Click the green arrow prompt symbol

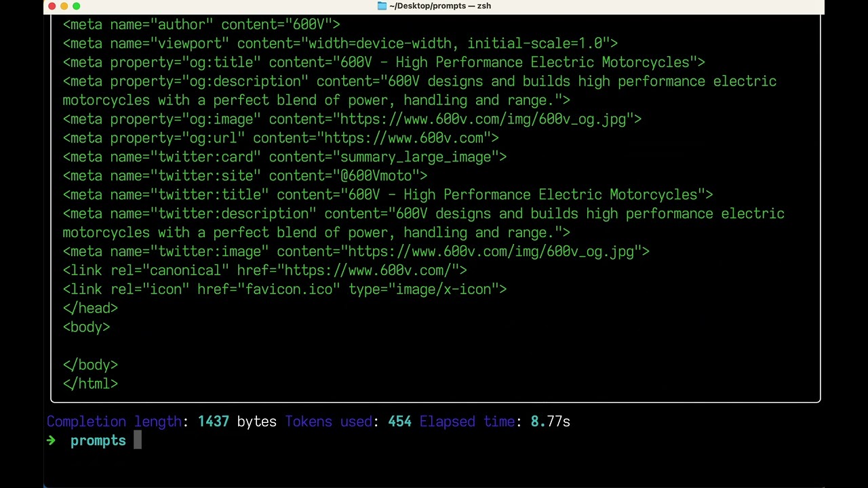pyautogui.click(x=51, y=441)
